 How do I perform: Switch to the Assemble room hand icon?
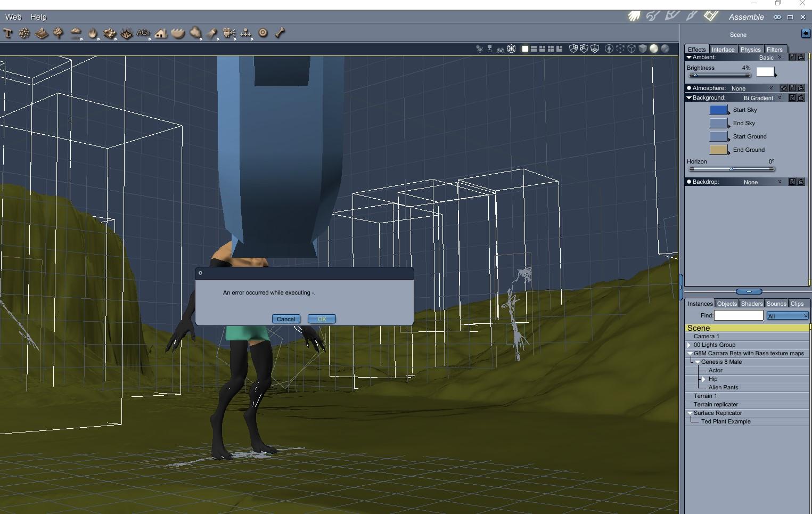(634, 17)
